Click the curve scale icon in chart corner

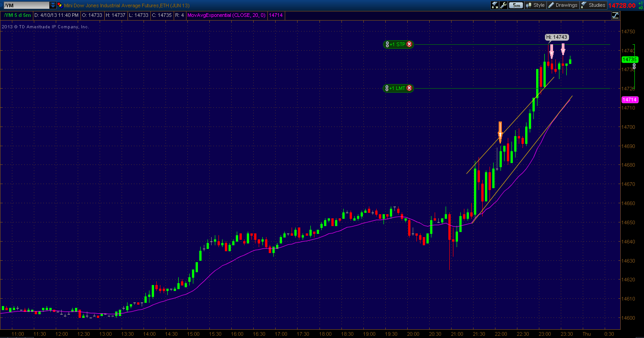(615, 15)
